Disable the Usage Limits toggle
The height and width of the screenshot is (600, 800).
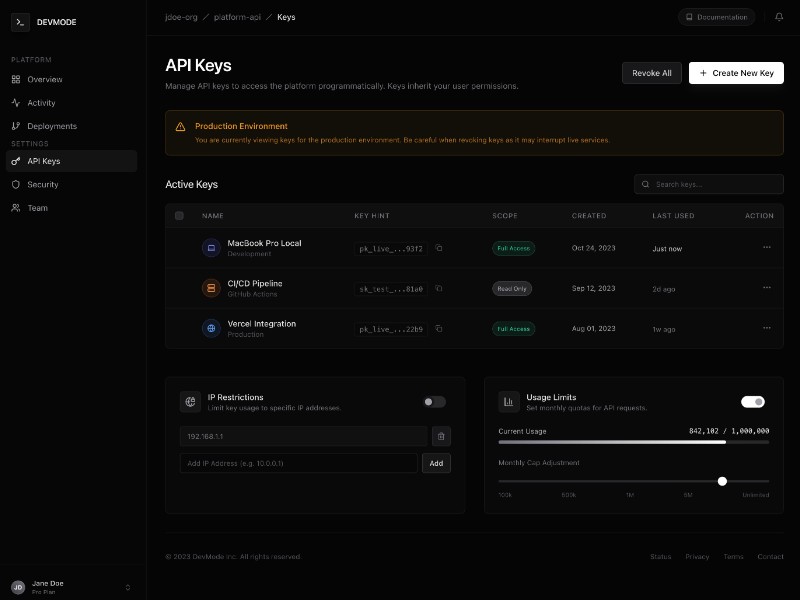(754, 401)
